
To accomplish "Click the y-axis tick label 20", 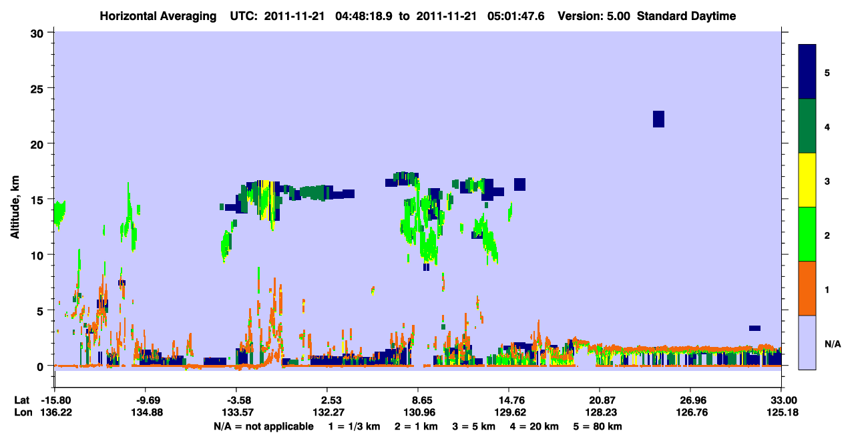I will [x=39, y=143].
